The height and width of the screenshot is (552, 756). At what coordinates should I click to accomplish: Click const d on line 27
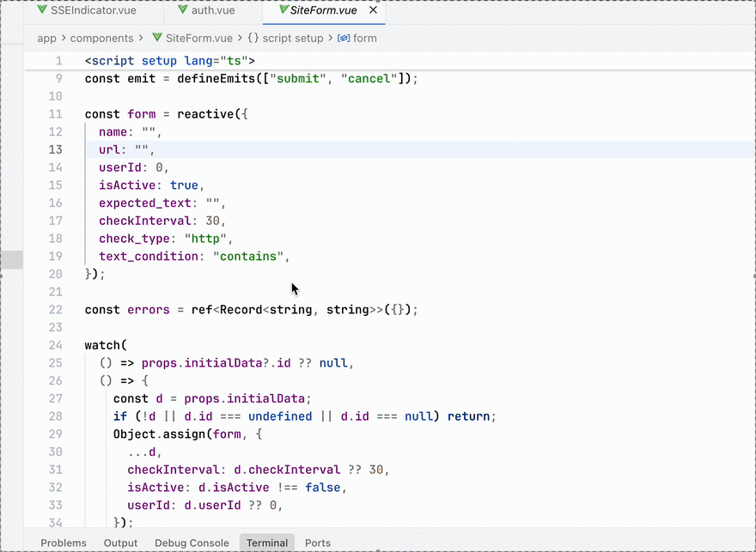(138, 399)
